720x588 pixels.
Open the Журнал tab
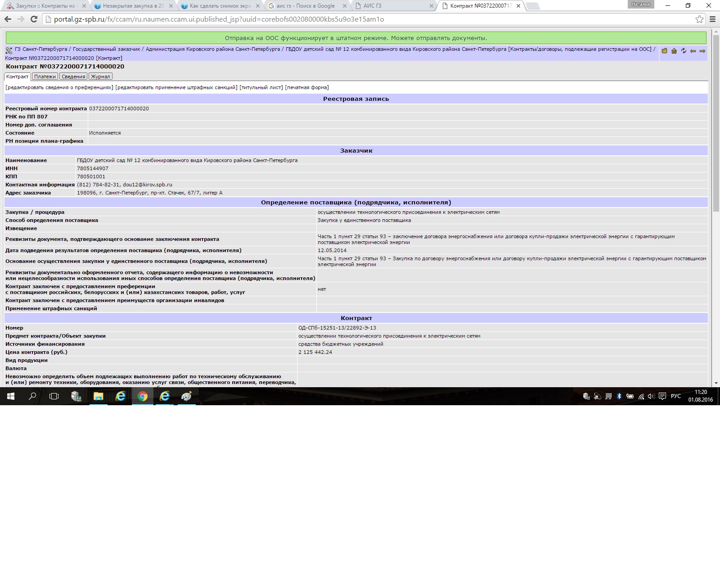pos(100,77)
